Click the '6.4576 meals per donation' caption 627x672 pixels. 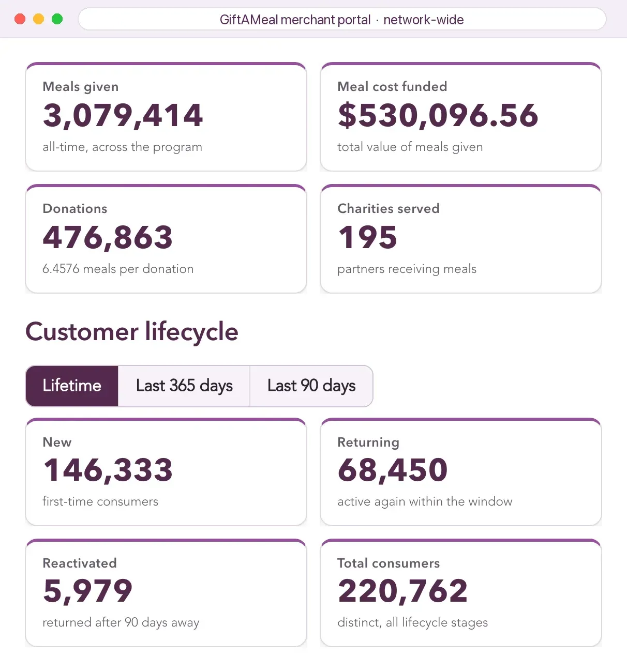click(x=118, y=269)
